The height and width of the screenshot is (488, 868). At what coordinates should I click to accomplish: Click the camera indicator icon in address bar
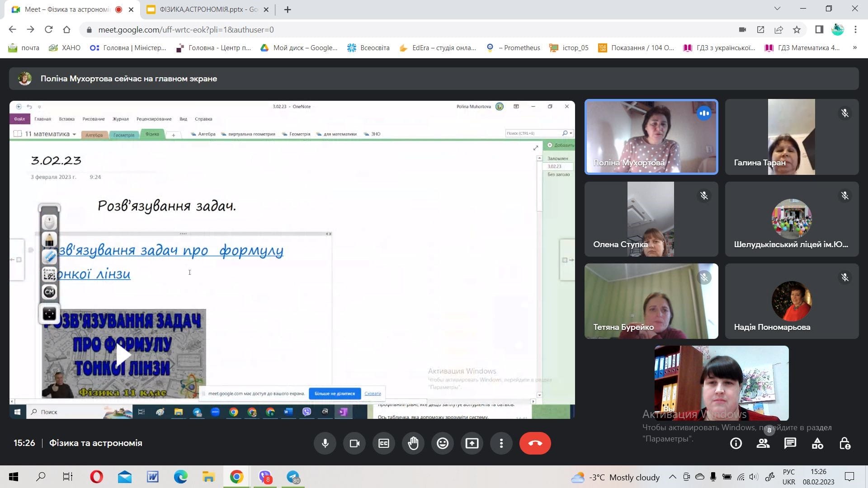(x=742, y=30)
